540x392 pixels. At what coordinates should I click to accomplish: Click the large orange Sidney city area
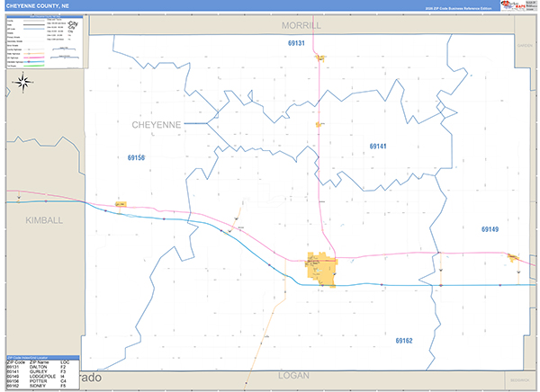click(321, 270)
